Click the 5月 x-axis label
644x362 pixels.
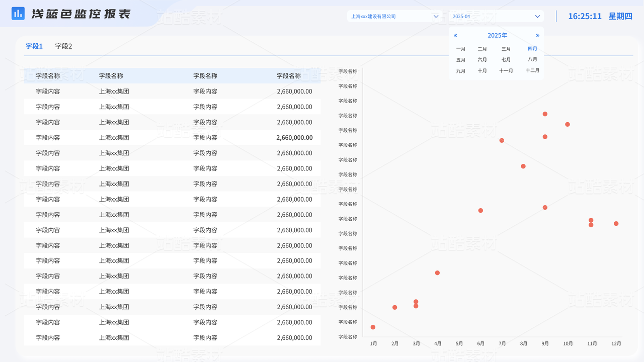(x=459, y=344)
